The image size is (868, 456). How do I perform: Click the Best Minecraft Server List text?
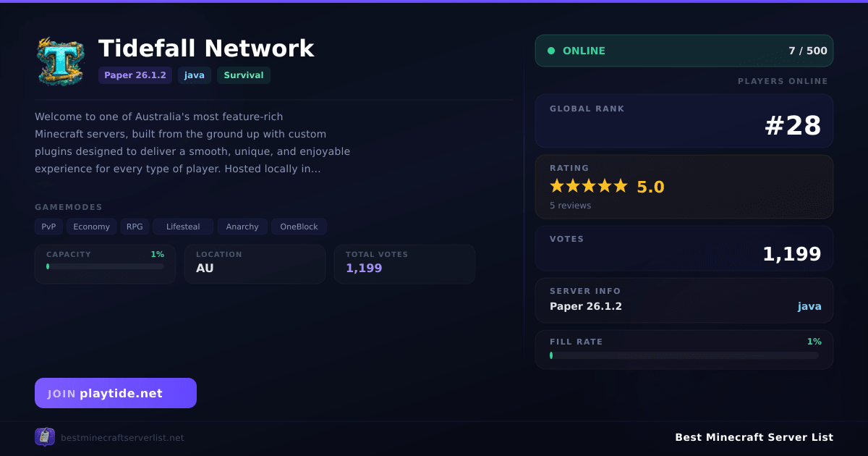coord(754,437)
